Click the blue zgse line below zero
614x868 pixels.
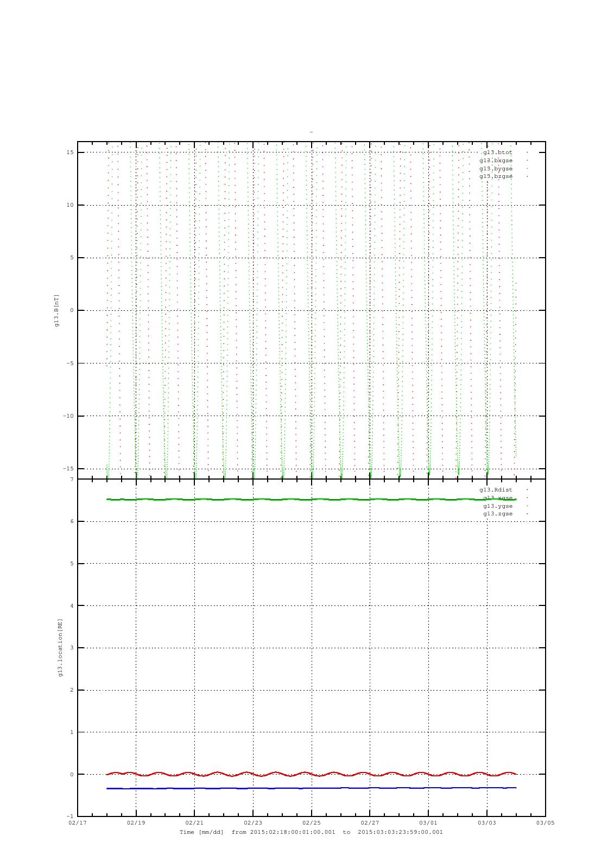point(311,788)
